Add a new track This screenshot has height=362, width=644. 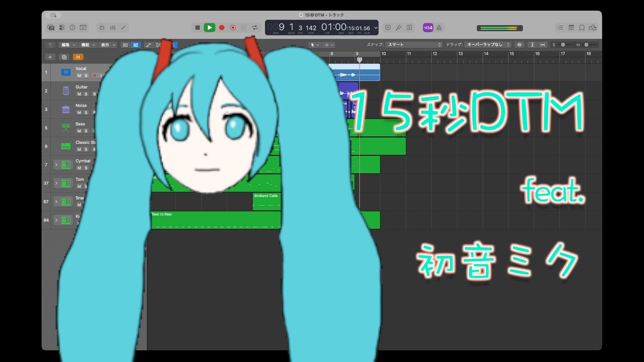tap(50, 57)
